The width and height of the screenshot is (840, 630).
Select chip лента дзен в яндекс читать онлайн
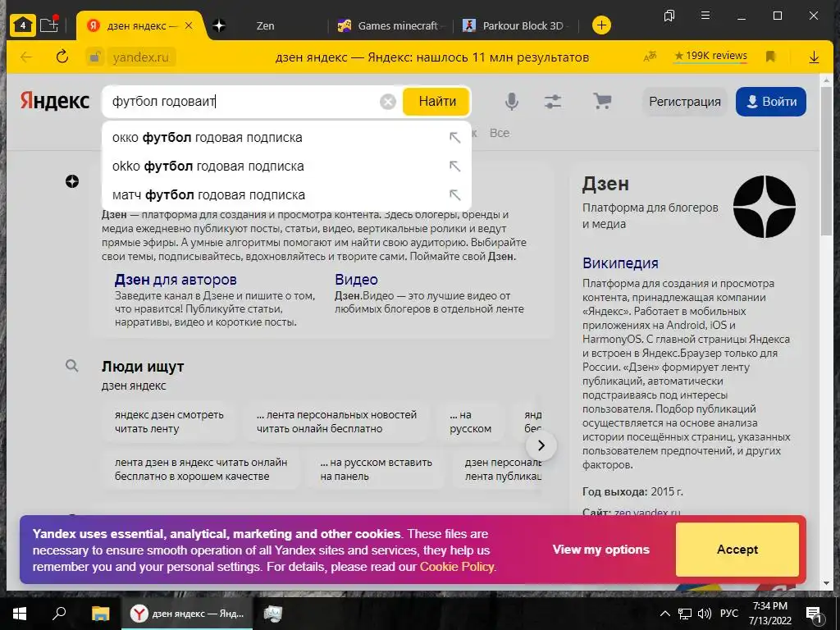coord(201,469)
